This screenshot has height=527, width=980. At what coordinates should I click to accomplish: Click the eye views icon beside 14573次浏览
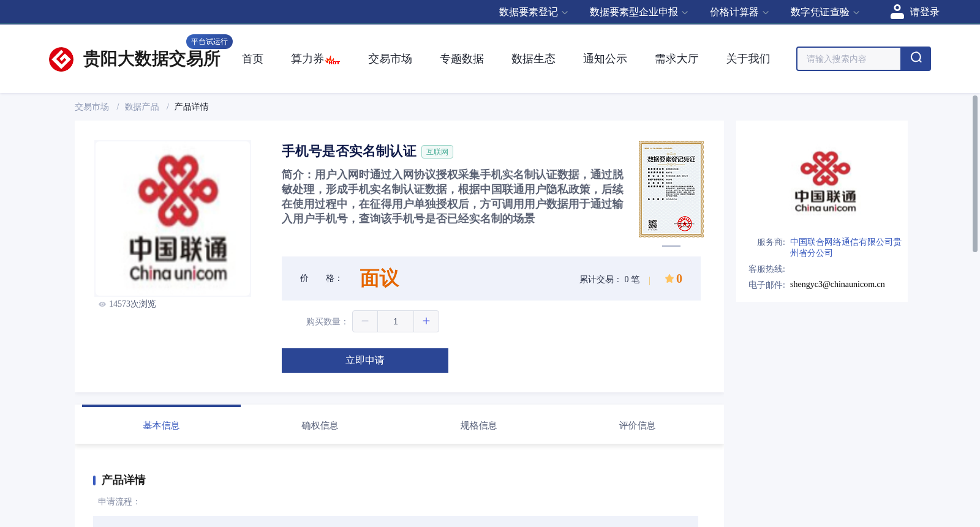point(102,304)
